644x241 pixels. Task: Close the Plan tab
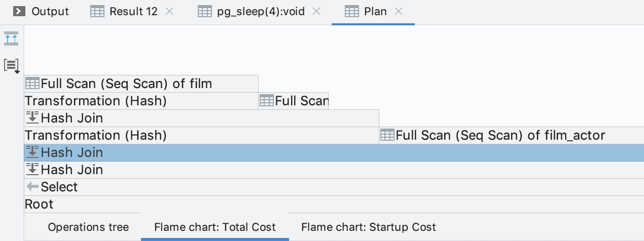[399, 11]
